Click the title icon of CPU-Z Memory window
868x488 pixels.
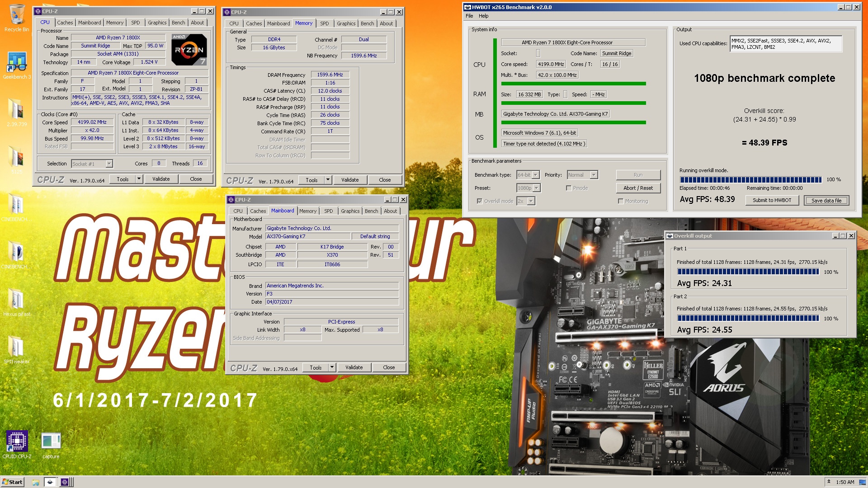tap(227, 12)
